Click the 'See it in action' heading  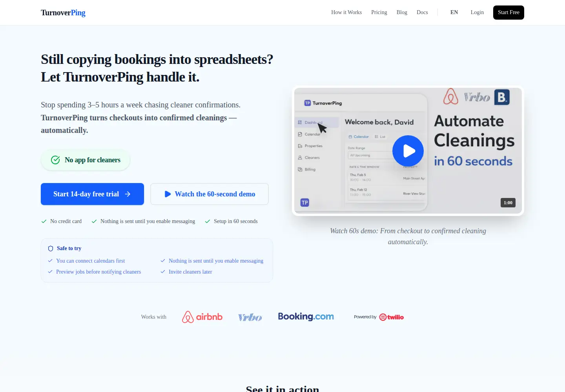pyautogui.click(x=282, y=388)
